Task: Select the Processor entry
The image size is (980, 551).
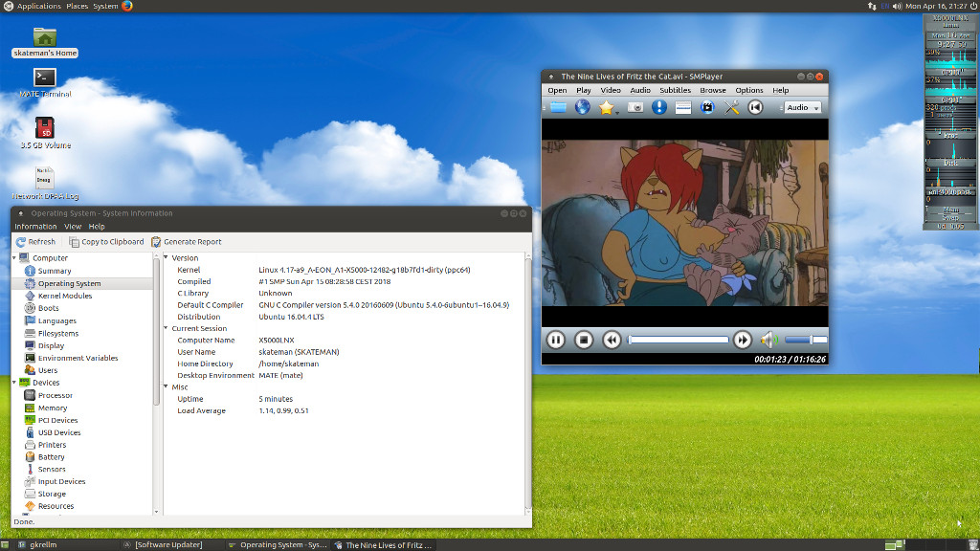Action: click(55, 395)
